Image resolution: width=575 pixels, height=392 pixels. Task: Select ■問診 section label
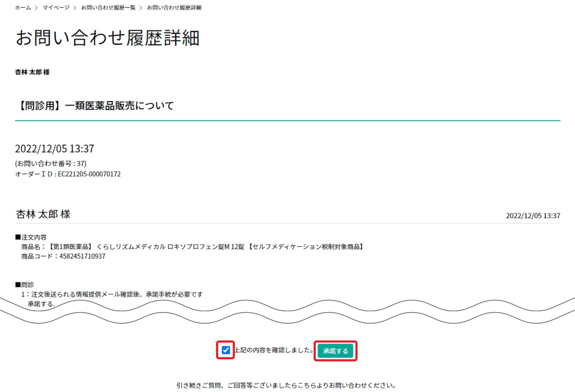click(x=24, y=285)
